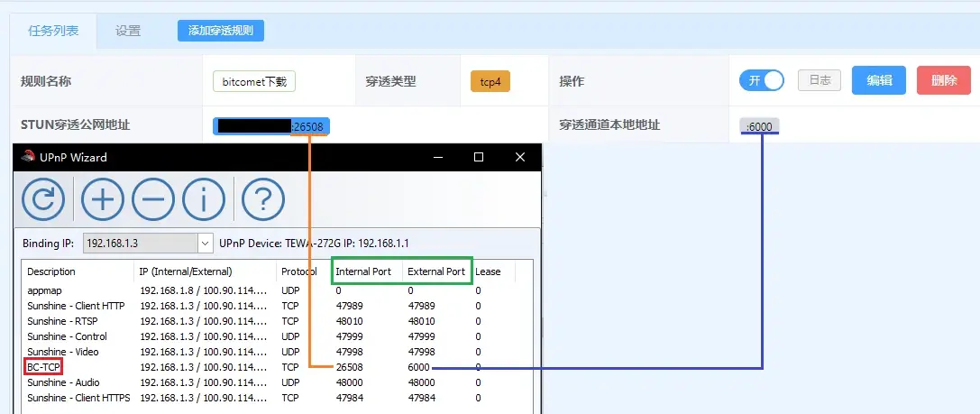Open the UPnP Wizard info icon

(x=203, y=199)
